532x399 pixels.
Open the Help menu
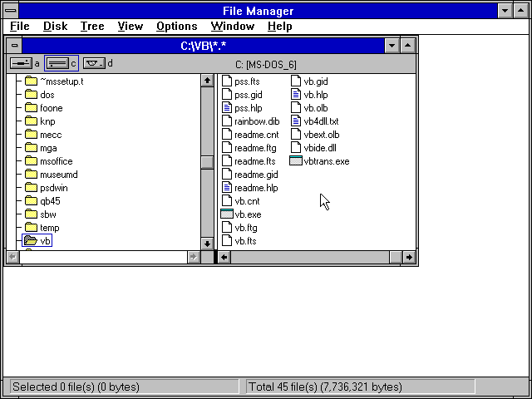coord(279,26)
